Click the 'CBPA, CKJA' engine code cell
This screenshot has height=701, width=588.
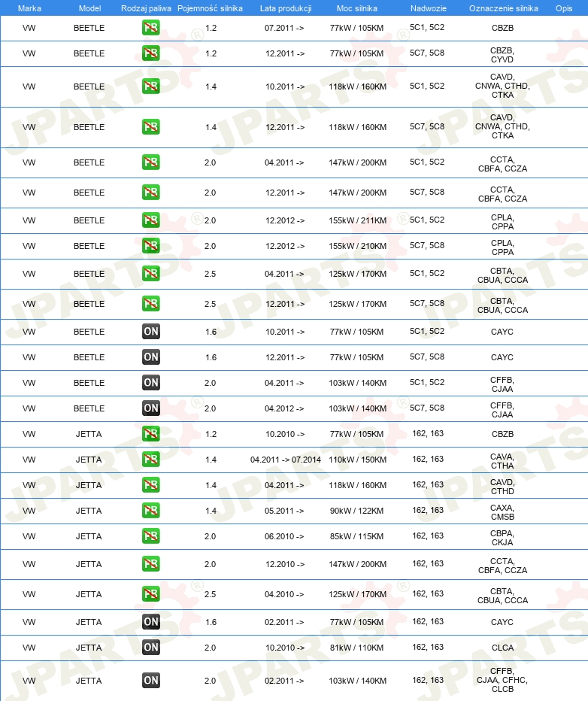[503, 537]
